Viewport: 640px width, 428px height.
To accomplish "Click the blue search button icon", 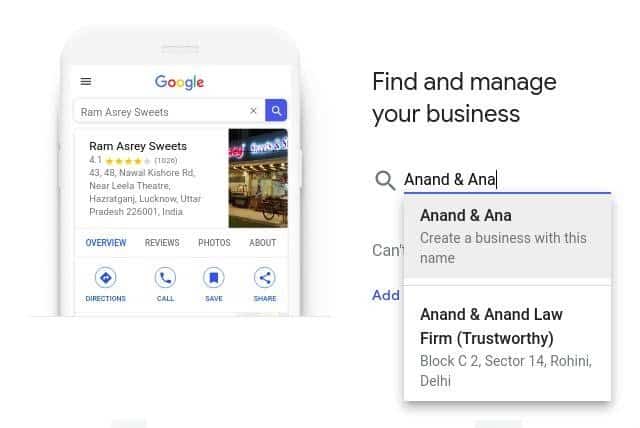I will coord(276,111).
